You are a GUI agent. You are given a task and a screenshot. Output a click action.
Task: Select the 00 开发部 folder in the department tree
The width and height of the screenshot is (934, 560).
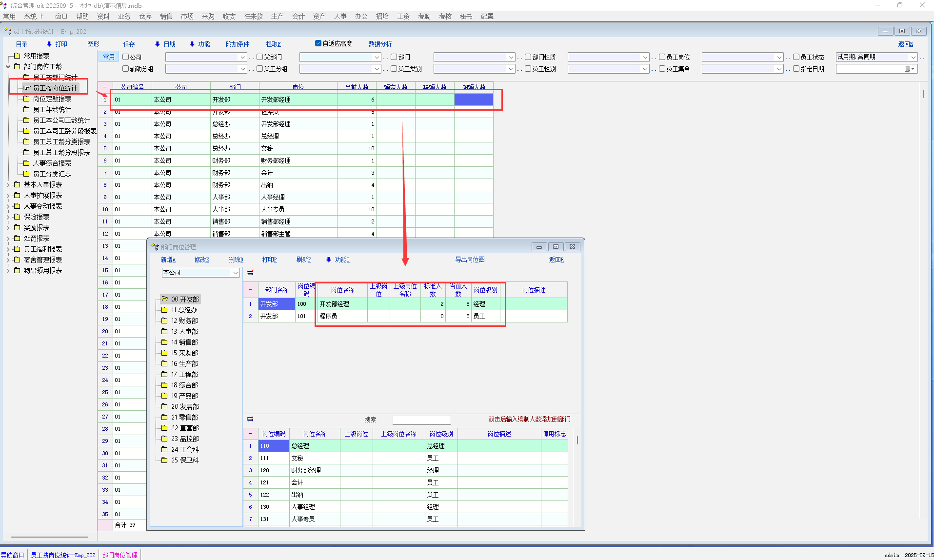click(184, 299)
